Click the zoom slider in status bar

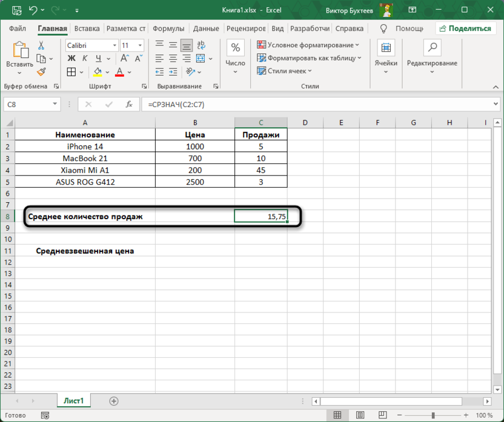tap(433, 415)
